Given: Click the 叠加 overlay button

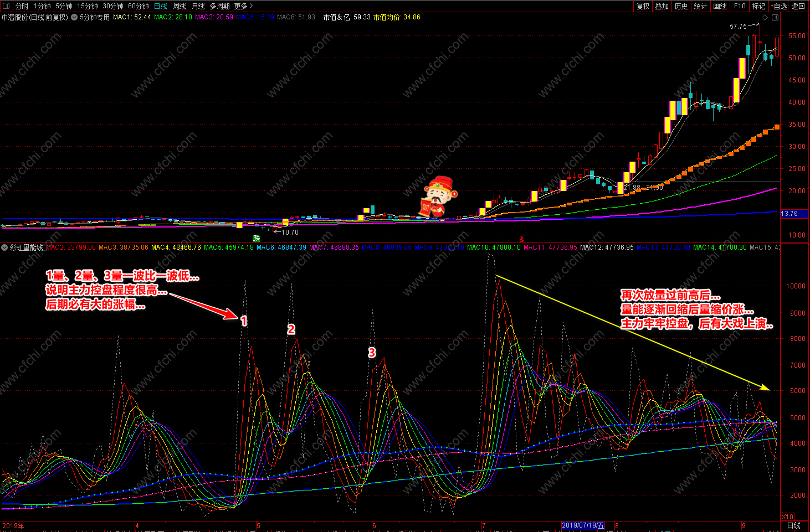Looking at the screenshot, I should (662, 6).
